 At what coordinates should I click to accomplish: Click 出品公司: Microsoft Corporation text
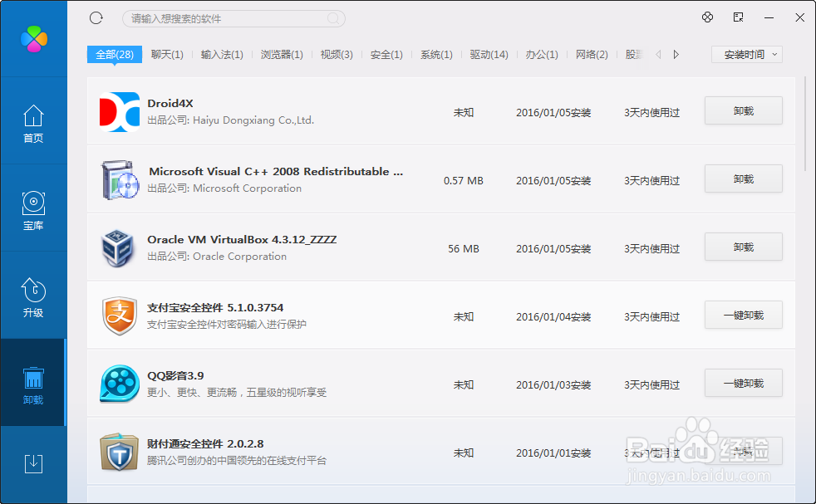pos(224,188)
